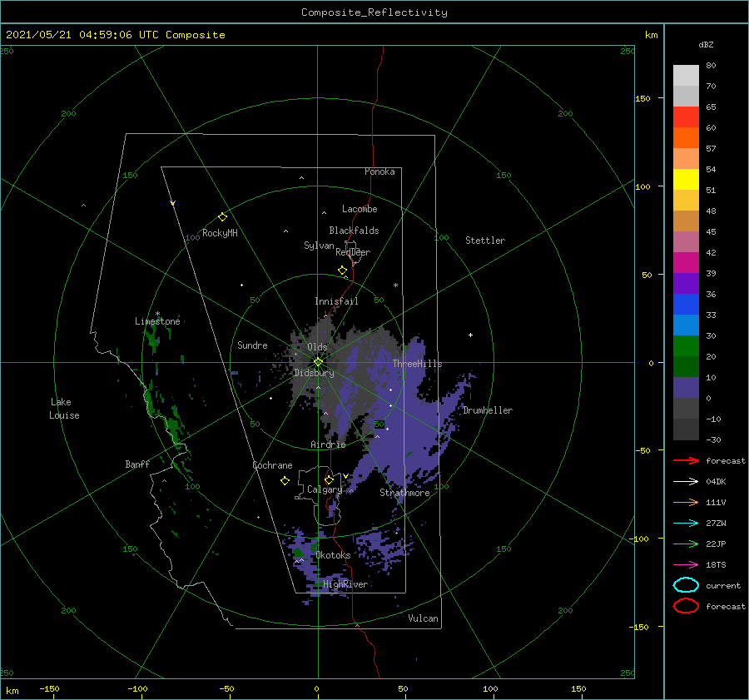
Task: Click the Lacombe town label
Action: 360,209
